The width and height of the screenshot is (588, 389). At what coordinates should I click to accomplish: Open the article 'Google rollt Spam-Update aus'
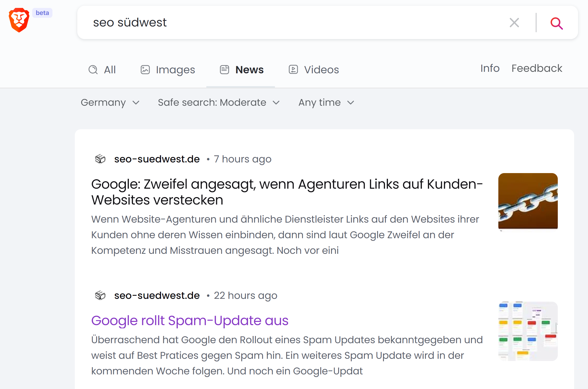coord(189,320)
